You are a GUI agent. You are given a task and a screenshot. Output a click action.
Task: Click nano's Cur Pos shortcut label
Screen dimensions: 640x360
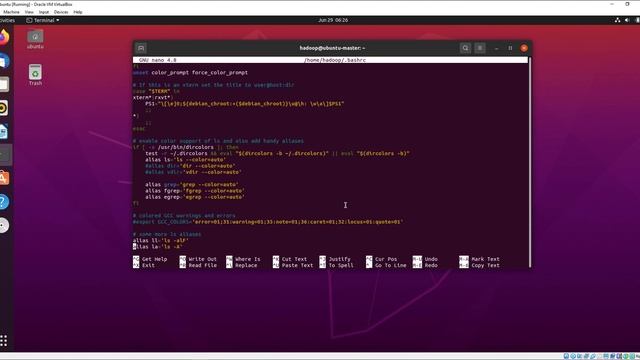pos(386,259)
